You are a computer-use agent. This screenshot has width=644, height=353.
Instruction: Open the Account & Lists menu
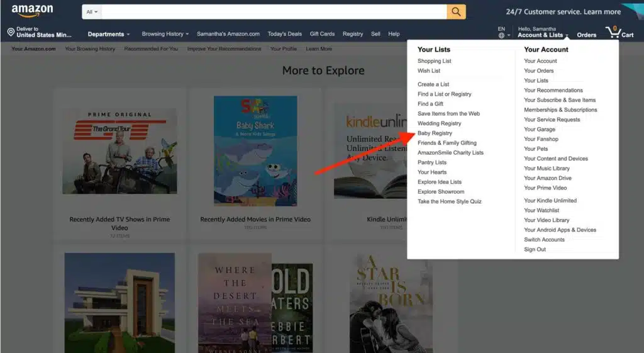click(x=542, y=35)
